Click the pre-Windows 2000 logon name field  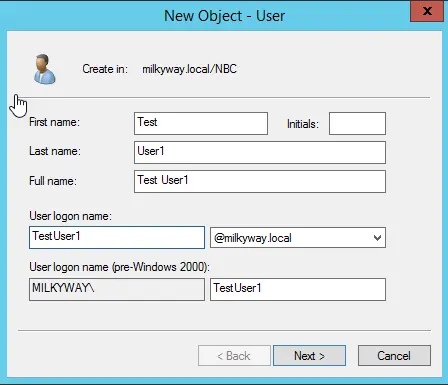[x=298, y=290]
